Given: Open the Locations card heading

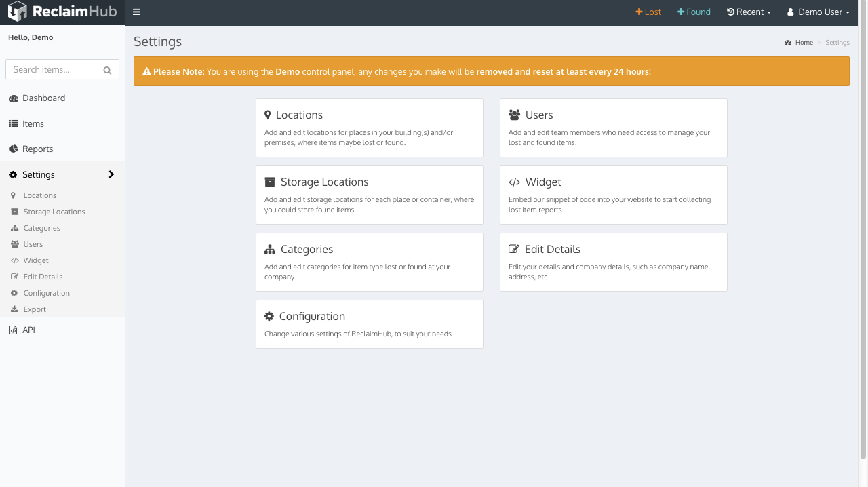Looking at the screenshot, I should [299, 115].
